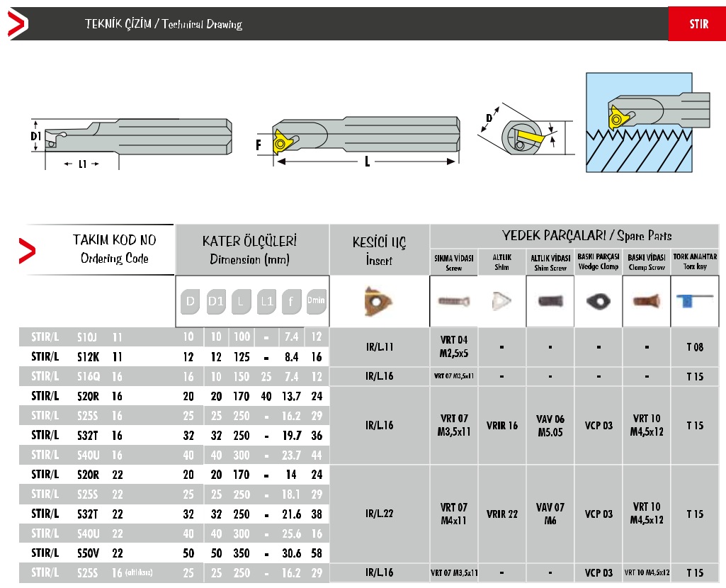This screenshot has height=588, width=726.
Task: Click the VAV 06 M5.05 shim screw cell
Action: [550, 426]
